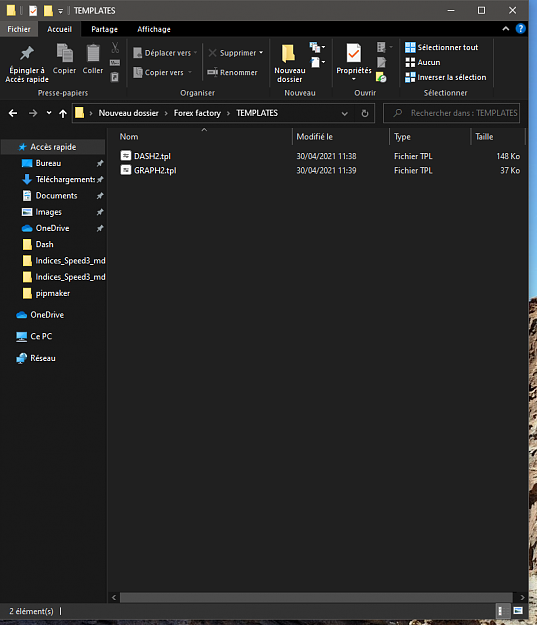537x625 pixels.
Task: Click Inverser la sélection
Action: 446,77
